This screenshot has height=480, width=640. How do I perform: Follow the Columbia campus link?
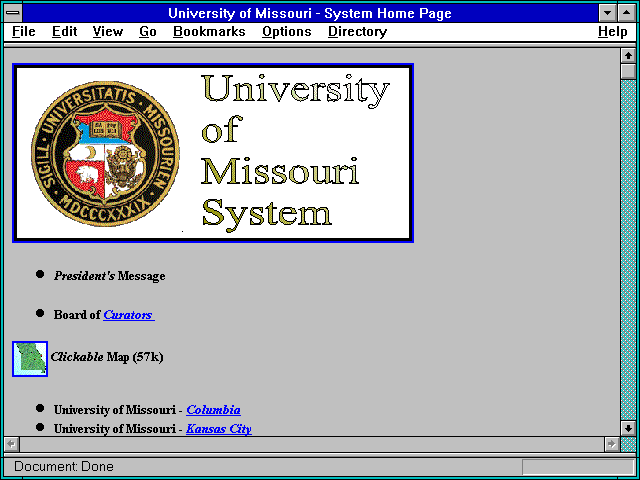click(x=213, y=410)
